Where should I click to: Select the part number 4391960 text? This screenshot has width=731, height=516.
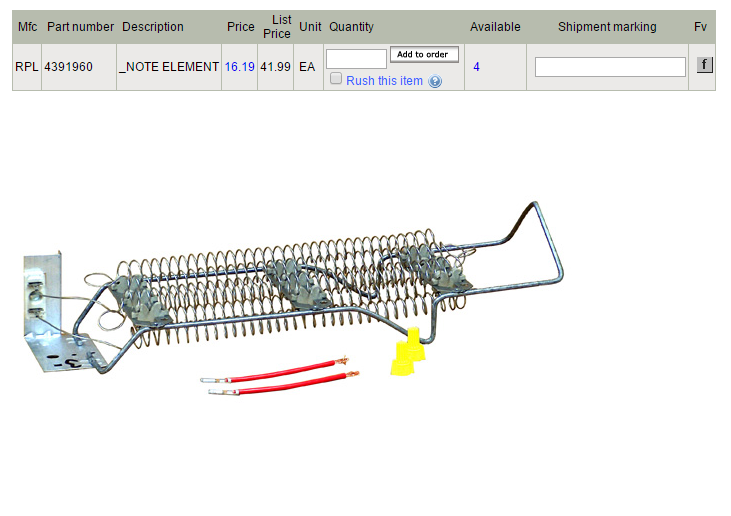point(68,67)
